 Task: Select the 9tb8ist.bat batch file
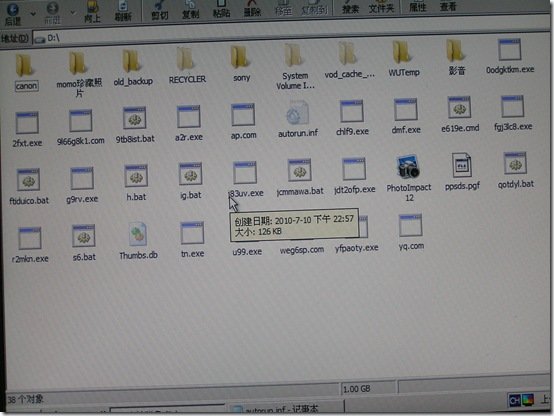(x=135, y=125)
